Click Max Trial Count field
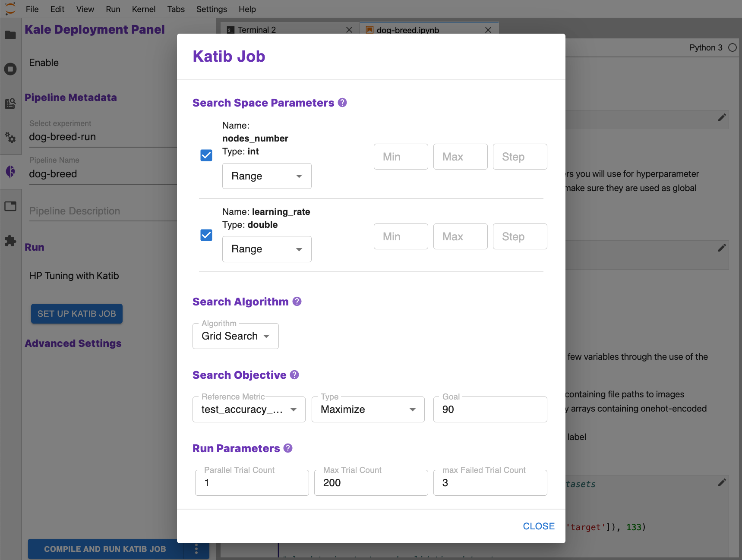 coord(371,483)
